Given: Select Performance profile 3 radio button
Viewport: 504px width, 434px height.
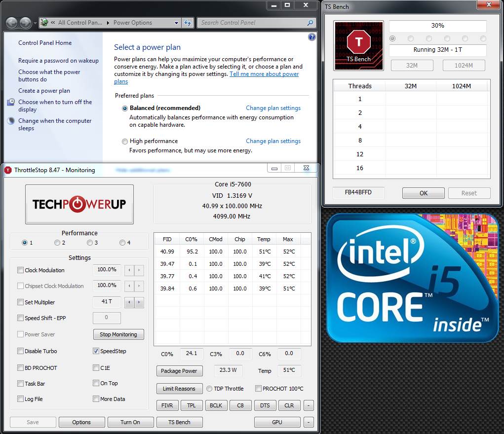Looking at the screenshot, I should tap(90, 243).
